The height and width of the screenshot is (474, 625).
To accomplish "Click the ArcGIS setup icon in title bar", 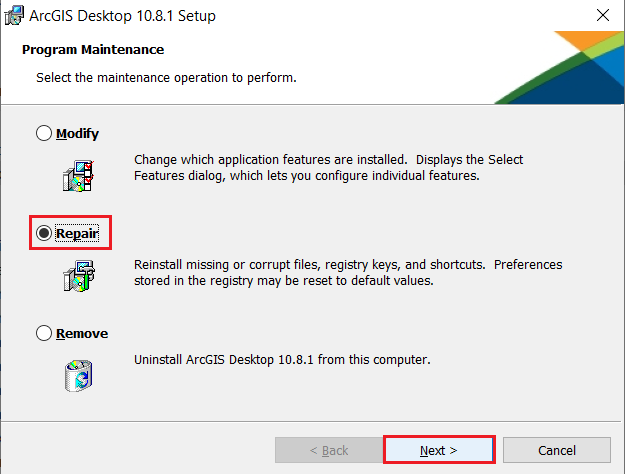I will click(16, 16).
